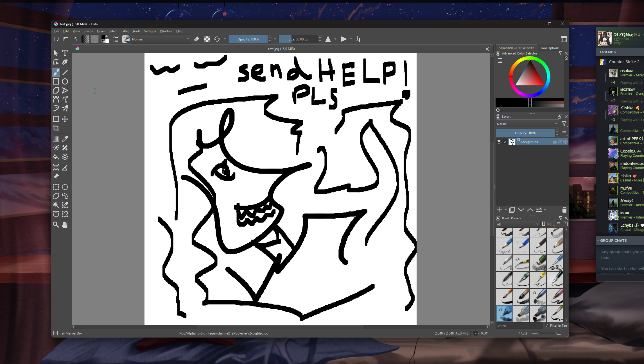Adjust the layer Opacity slider
Image resolution: width=644 pixels, height=364 pixels.
coord(525,133)
